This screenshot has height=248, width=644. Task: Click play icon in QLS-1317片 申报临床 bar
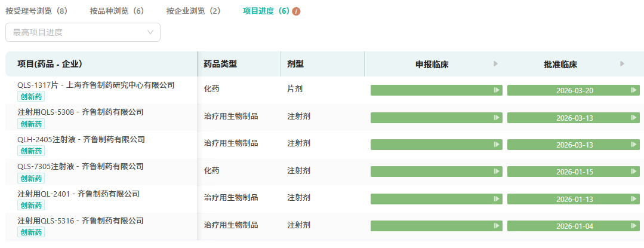(496, 90)
